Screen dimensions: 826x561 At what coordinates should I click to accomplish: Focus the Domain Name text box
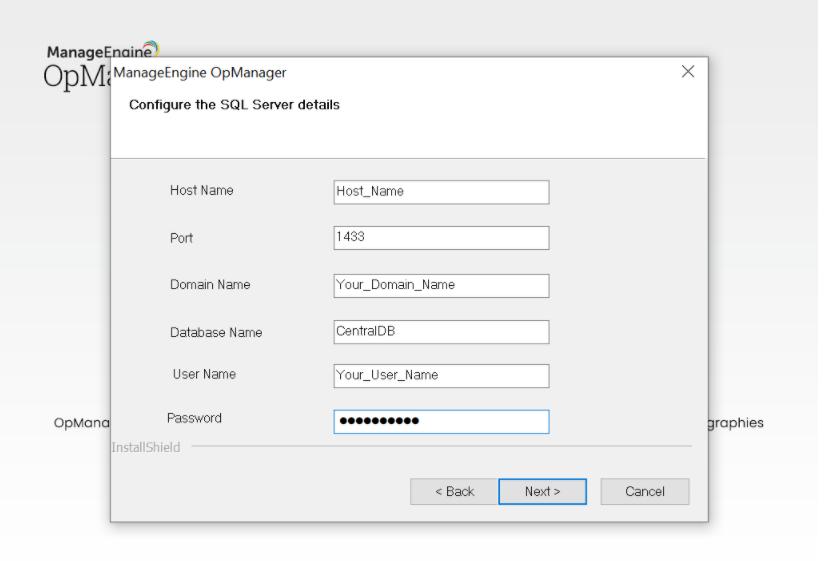coord(441,285)
